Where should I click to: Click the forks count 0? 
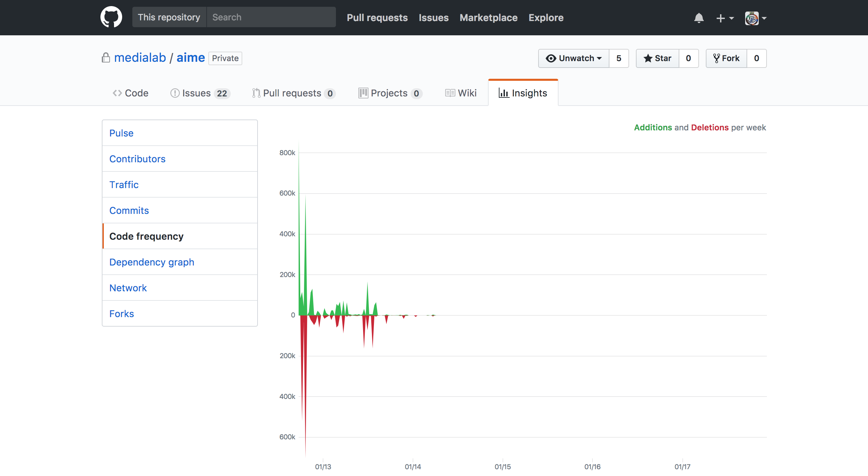click(757, 58)
